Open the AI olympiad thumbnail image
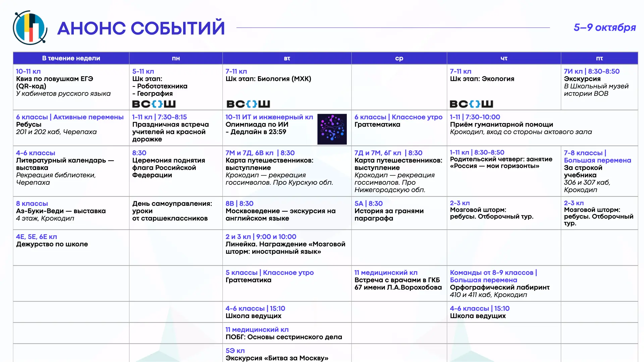The height and width of the screenshot is (362, 644). tap(332, 129)
